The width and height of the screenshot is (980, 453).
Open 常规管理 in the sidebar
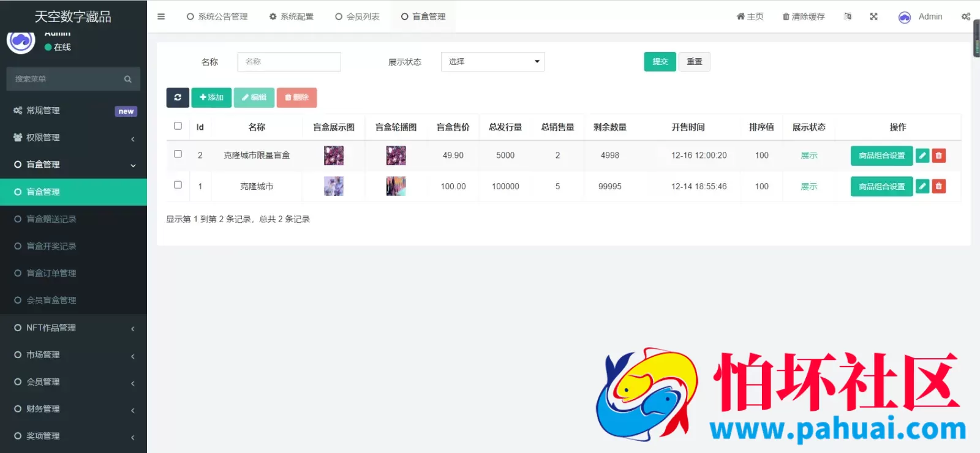pyautogui.click(x=73, y=111)
